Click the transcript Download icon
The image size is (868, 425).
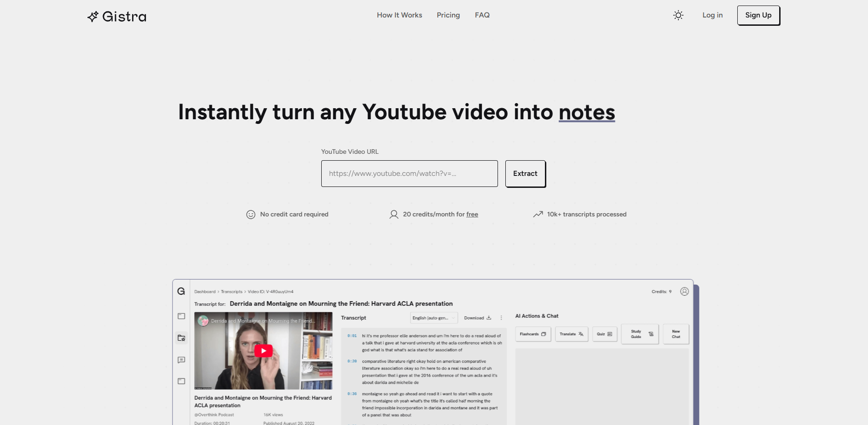489,318
